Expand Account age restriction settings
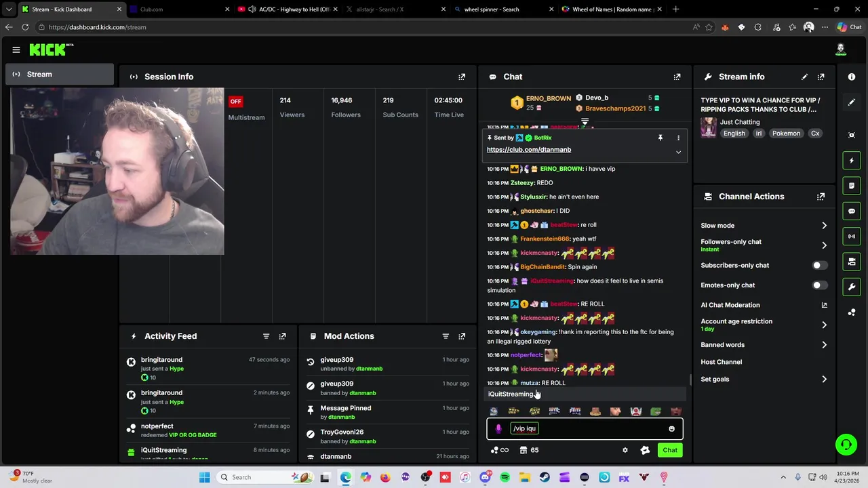 tap(824, 325)
